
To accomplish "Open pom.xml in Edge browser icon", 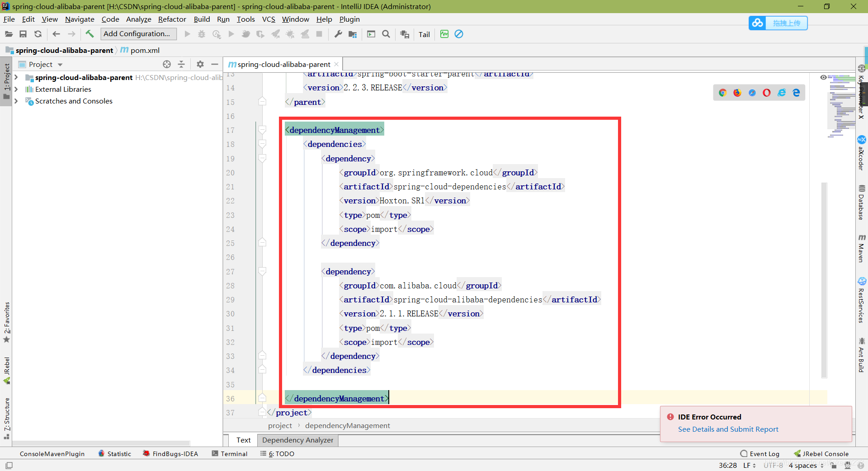I will tap(796, 93).
